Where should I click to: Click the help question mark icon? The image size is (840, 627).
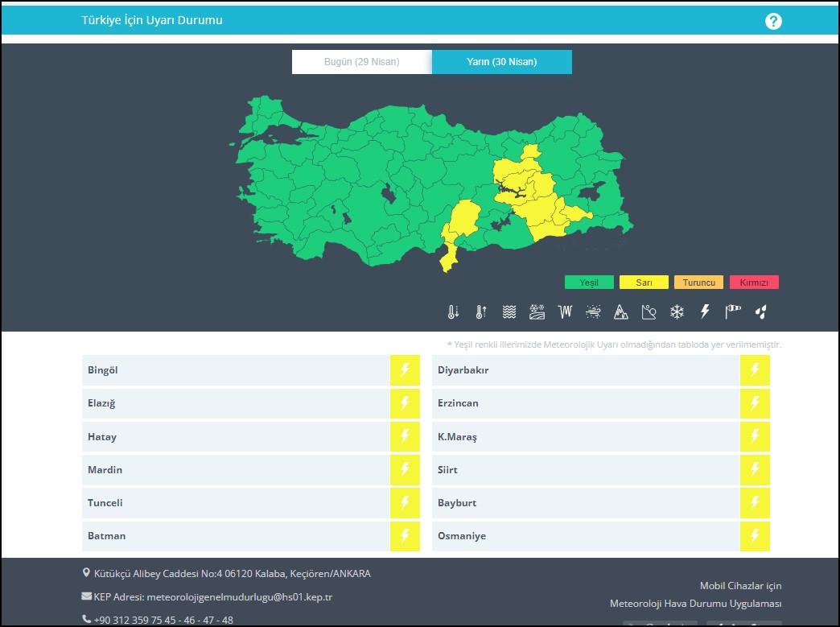coord(773,22)
